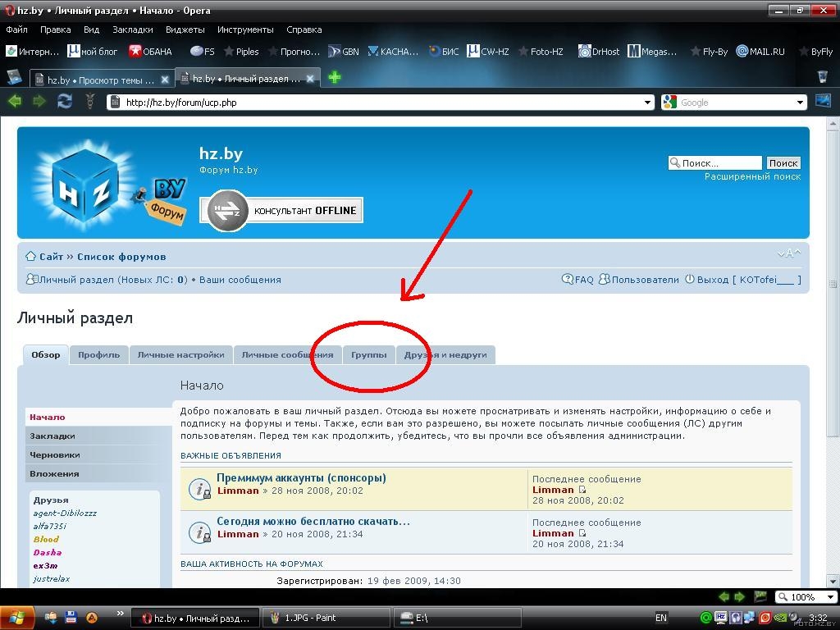This screenshot has height=630, width=840.
Task: Open the DrHost bookmark
Action: point(599,52)
